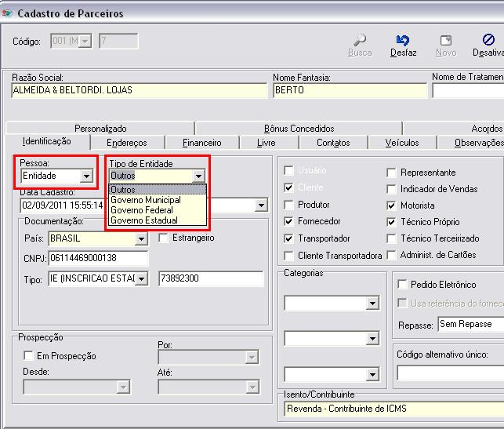Enable the Produtor checkbox
The height and width of the screenshot is (429, 504).
coord(288,205)
